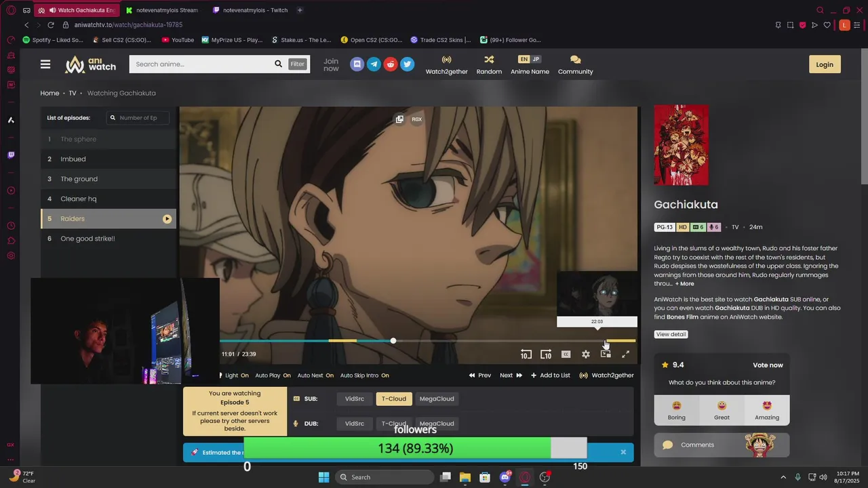Open the Twitter social link icon
The image size is (868, 488).
pos(407,64)
